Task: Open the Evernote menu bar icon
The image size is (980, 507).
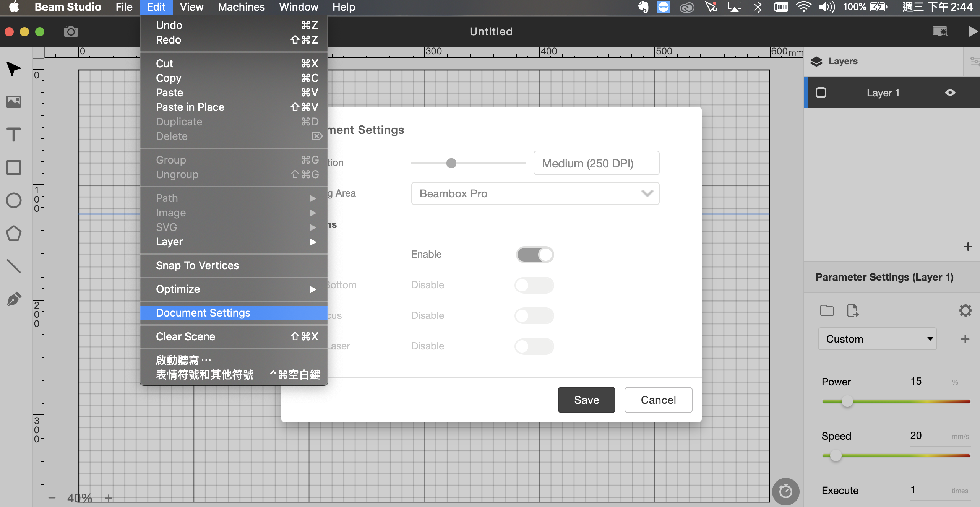Action: 643,7
